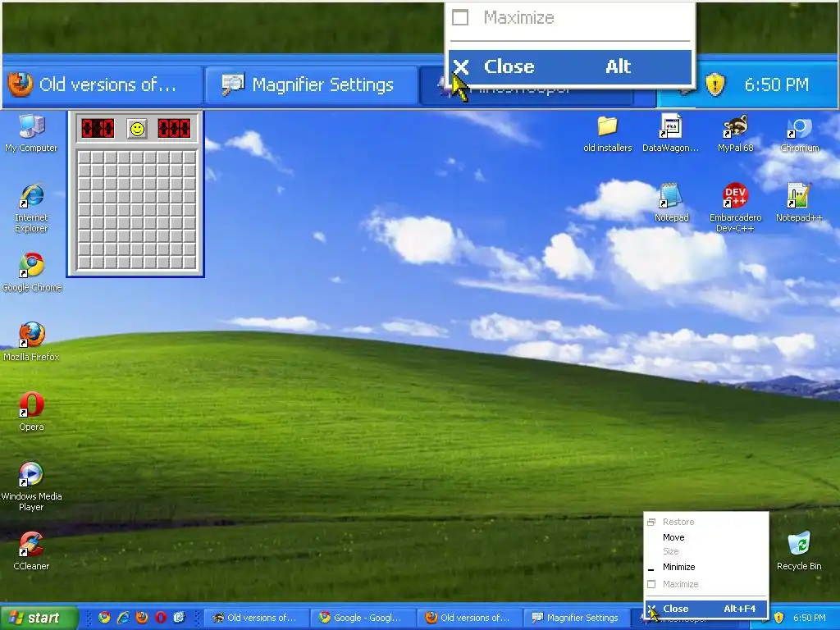Image resolution: width=840 pixels, height=630 pixels.
Task: Select the Internet Explorer desktop shortcut
Action: pyautogui.click(x=31, y=208)
